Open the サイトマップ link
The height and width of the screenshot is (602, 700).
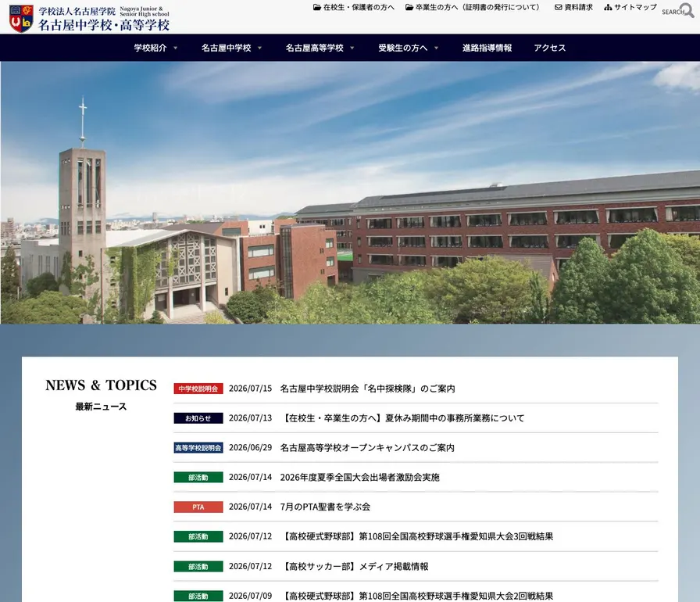tap(635, 7)
